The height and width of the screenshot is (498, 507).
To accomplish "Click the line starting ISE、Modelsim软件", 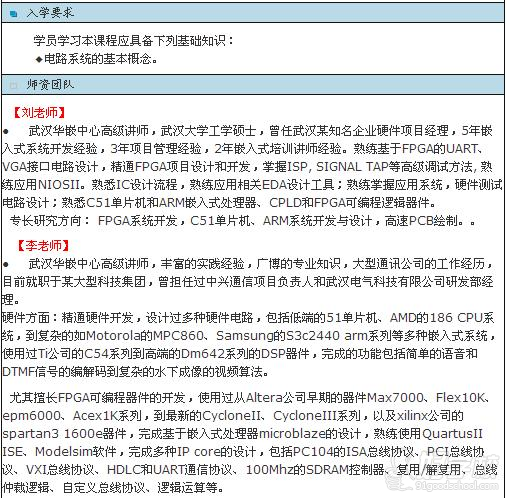I will pos(243,451).
